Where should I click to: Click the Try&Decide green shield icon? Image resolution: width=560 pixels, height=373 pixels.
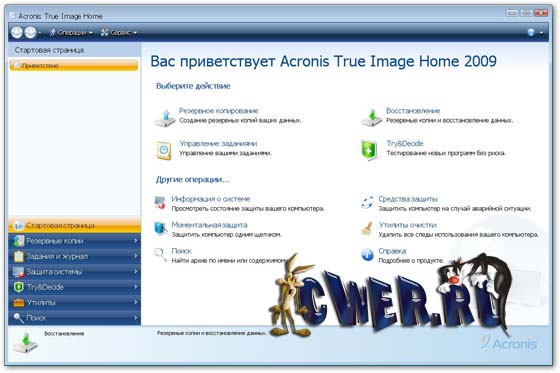coord(369,150)
